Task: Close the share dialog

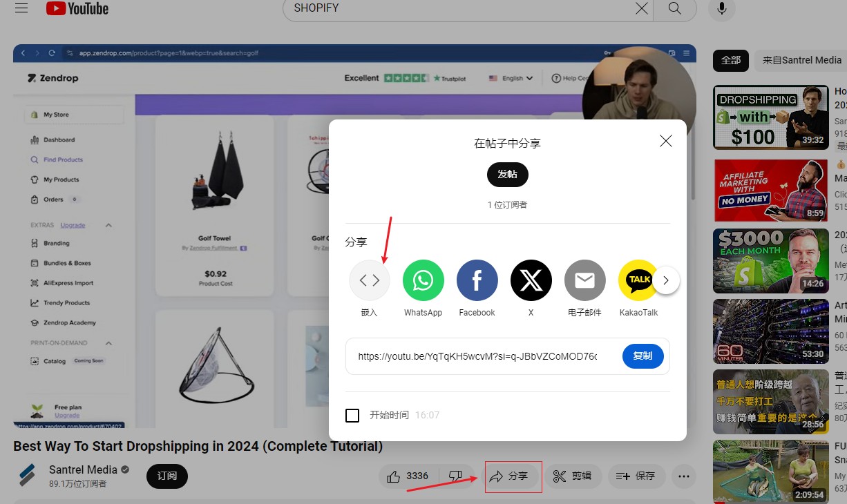Action: pyautogui.click(x=666, y=141)
